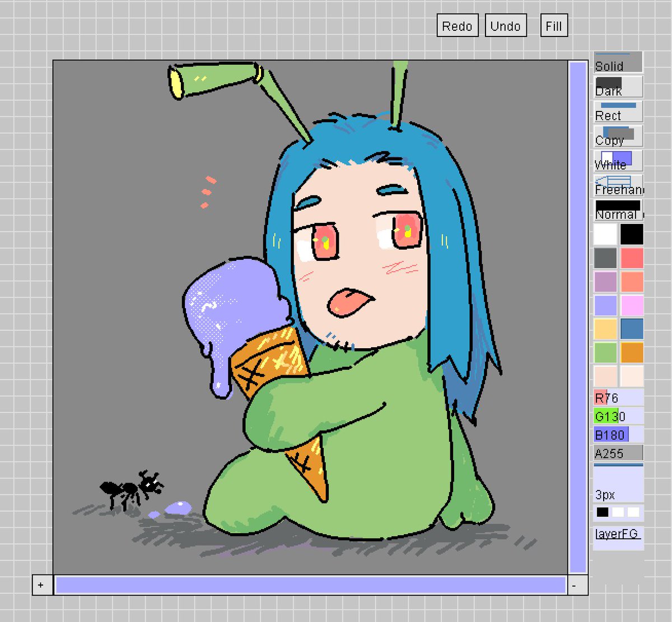Pick the green color swatch
Screen dimensions: 672x622
click(x=605, y=353)
